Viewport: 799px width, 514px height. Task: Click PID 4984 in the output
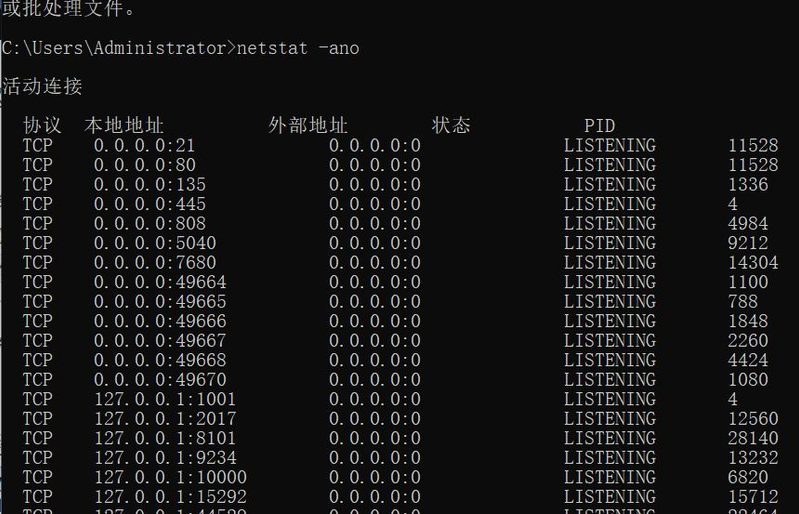[748, 223]
